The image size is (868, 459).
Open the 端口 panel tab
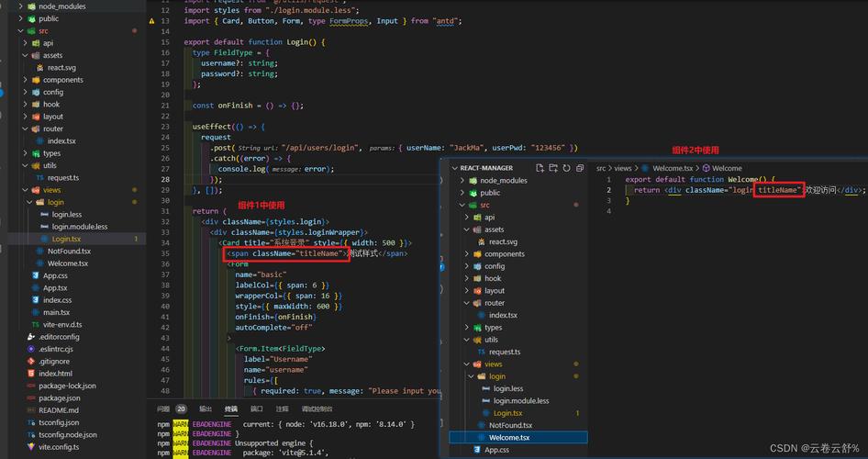(257, 409)
